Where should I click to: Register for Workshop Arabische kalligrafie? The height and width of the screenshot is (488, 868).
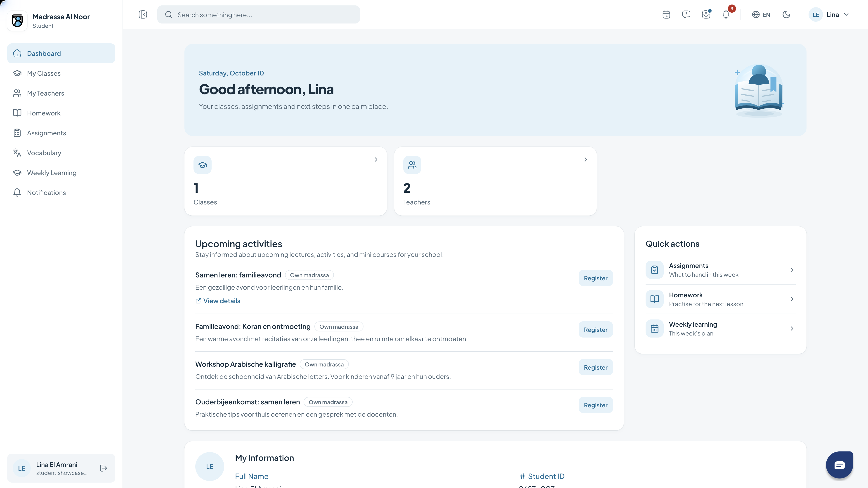coord(595,367)
